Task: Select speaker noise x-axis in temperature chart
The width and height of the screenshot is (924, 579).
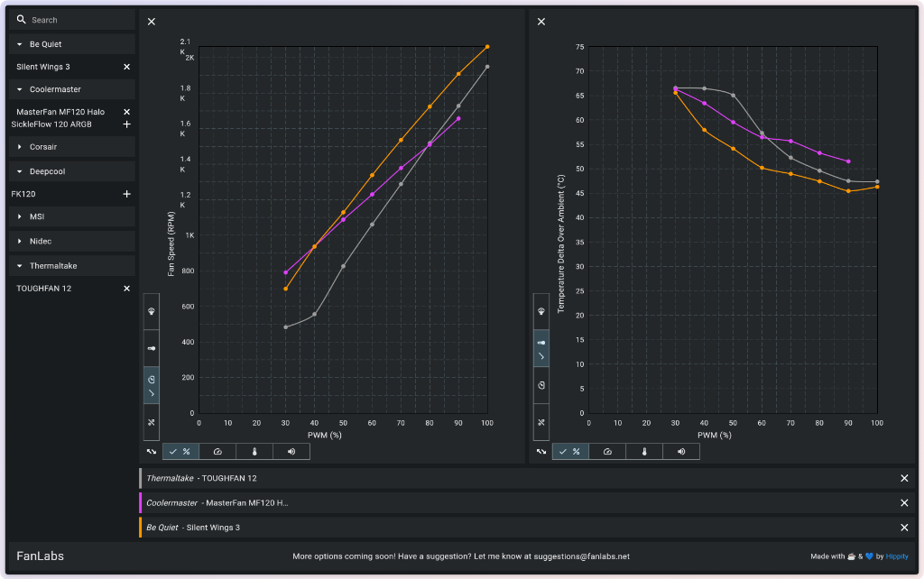Action: click(x=681, y=452)
